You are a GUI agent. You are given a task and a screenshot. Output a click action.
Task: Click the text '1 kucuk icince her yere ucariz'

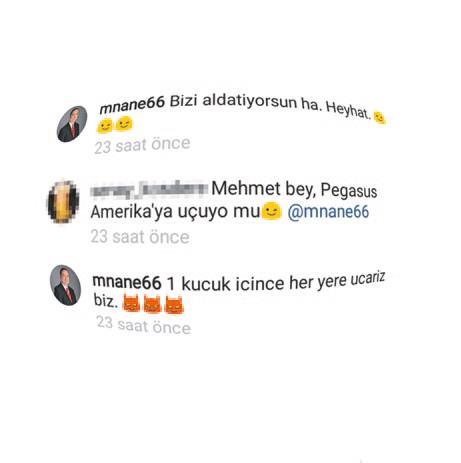[275, 282]
